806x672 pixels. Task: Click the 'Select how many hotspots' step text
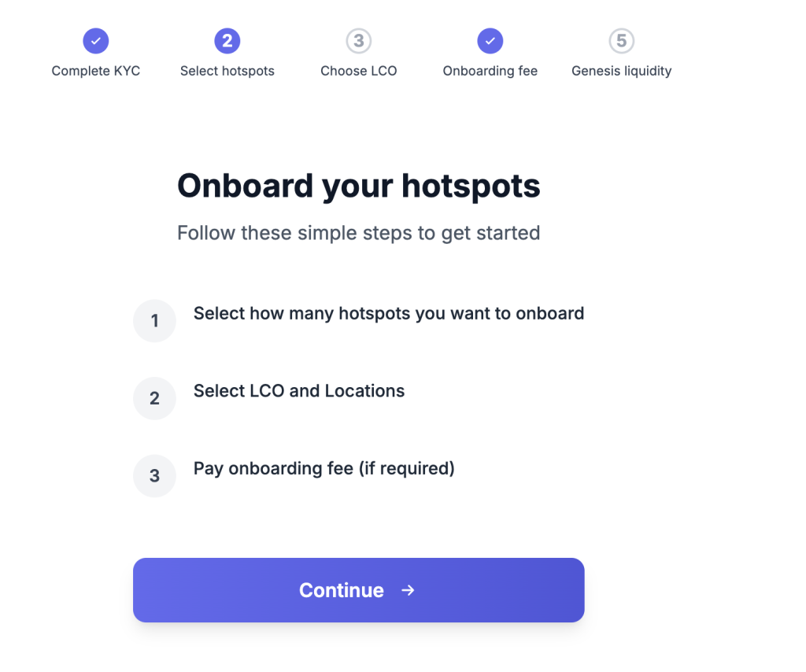click(389, 313)
